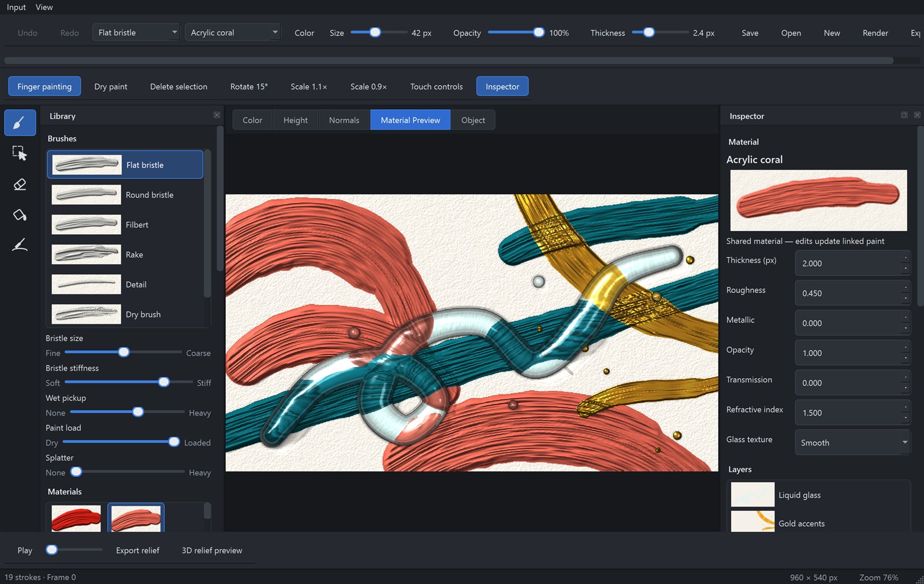
Task: Select the Liquid glass layer
Action: click(x=819, y=495)
